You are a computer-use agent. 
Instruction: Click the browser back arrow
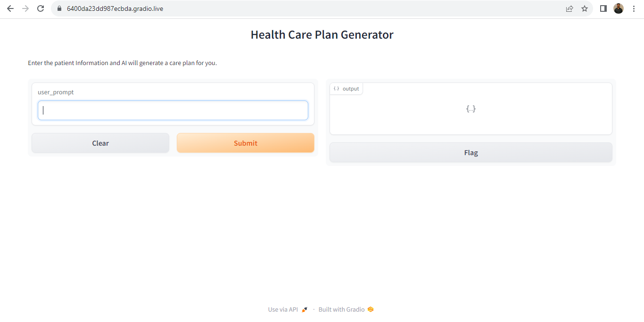pyautogui.click(x=10, y=8)
